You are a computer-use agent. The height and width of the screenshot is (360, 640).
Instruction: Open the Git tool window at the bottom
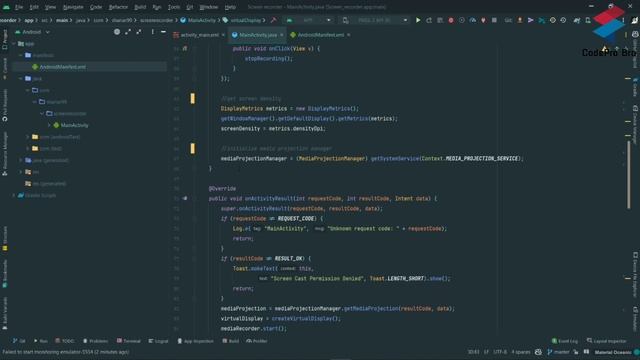pyautogui.click(x=19, y=341)
